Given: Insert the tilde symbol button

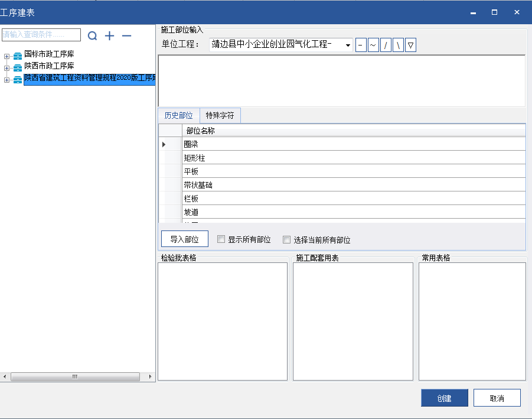Looking at the screenshot, I should click(x=373, y=45).
